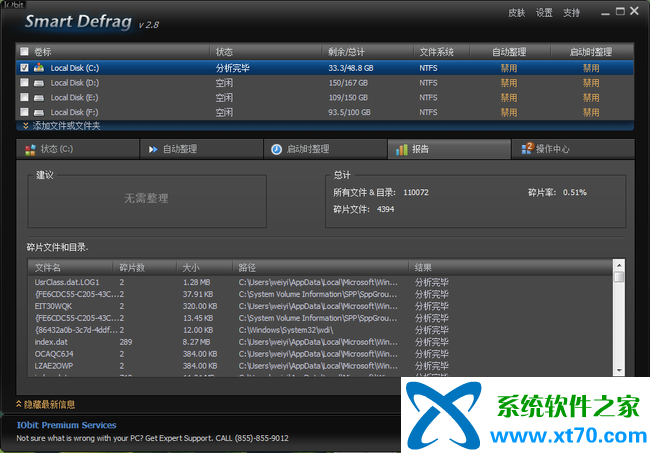The image size is (650, 453).
Task: Check the Local Disk (E:) checkbox
Action: click(x=24, y=97)
